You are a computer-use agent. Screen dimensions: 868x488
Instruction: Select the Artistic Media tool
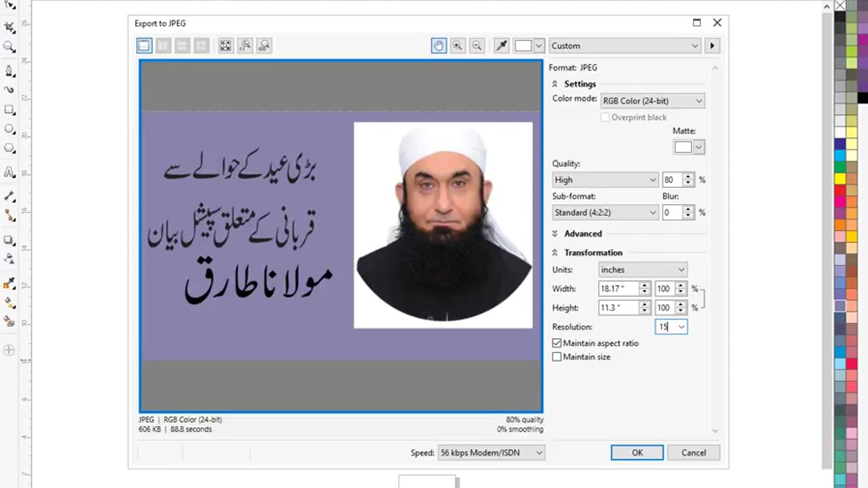(x=9, y=89)
